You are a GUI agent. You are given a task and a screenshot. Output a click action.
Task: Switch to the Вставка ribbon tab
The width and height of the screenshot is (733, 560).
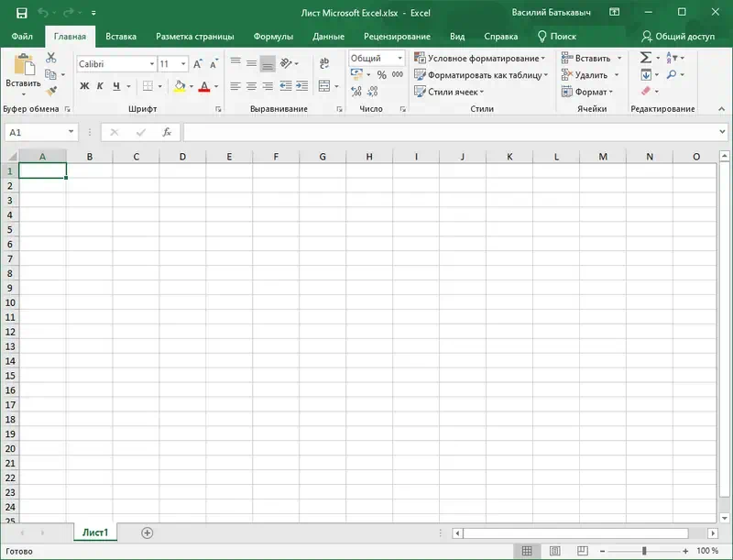coord(121,37)
